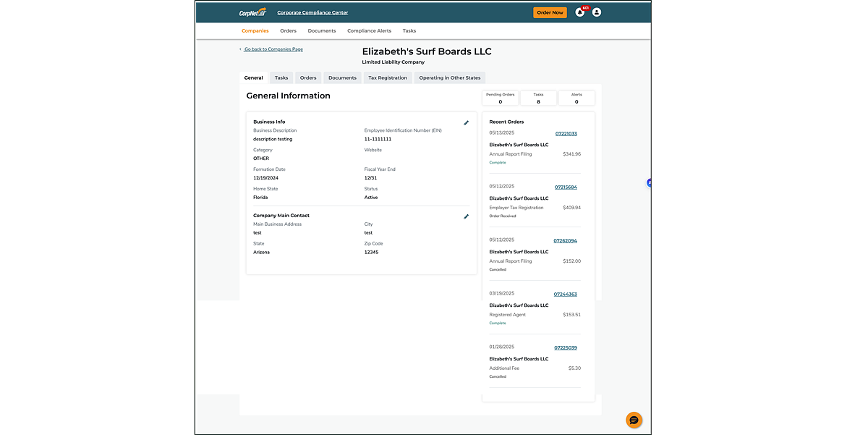The width and height of the screenshot is (868, 435).
Task: Open the user profile icon
Action: (597, 12)
